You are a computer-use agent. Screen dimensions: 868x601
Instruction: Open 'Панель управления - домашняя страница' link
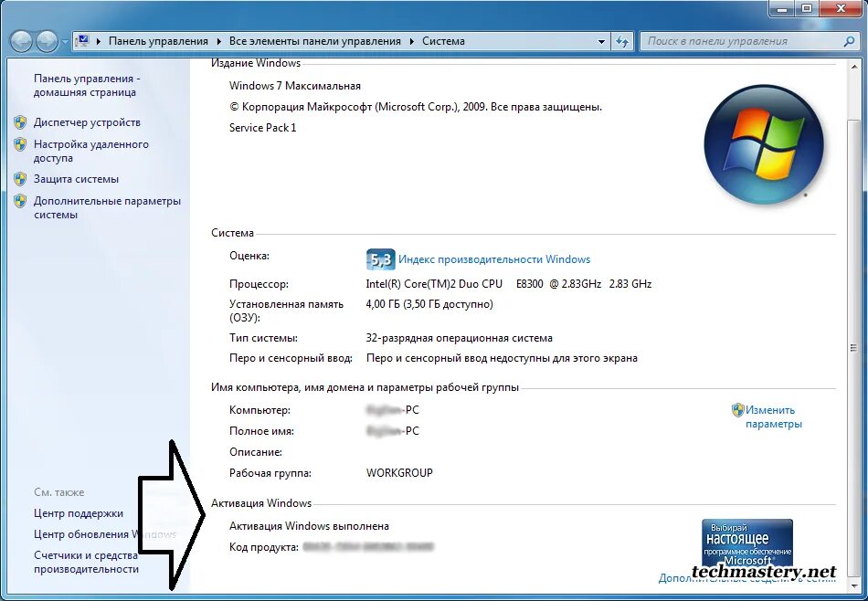tap(87, 85)
